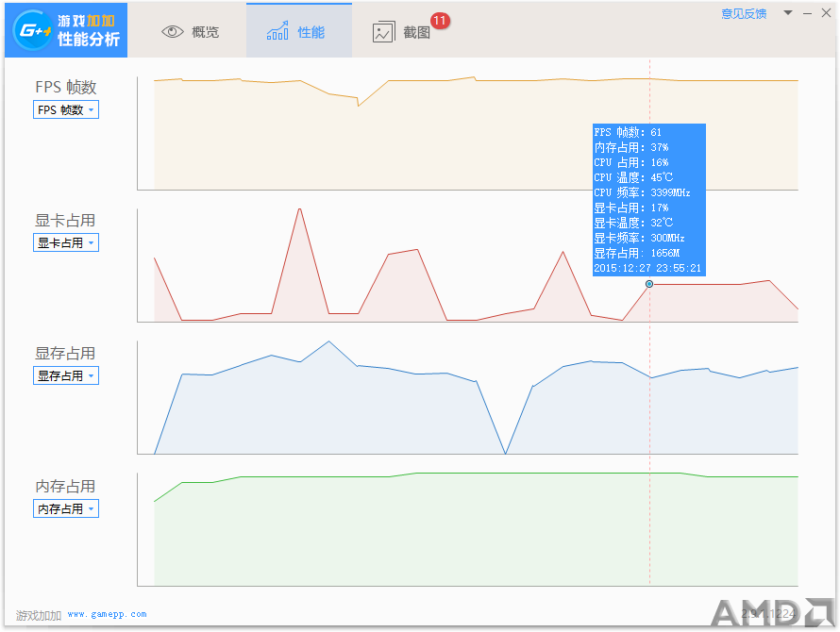Image resolution: width=840 pixels, height=632 pixels.
Task: Click the eye icon of 概览 tab
Action: coord(172,32)
